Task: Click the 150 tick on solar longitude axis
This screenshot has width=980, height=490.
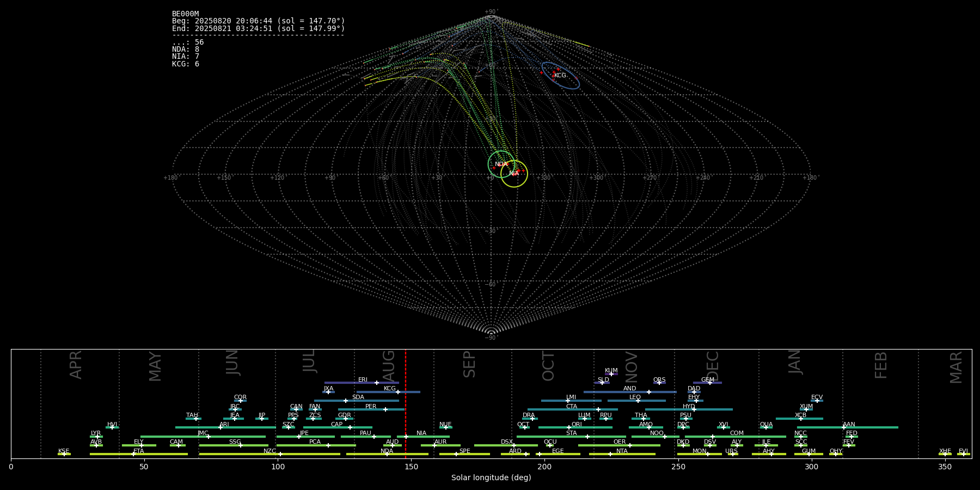Action: [411, 467]
